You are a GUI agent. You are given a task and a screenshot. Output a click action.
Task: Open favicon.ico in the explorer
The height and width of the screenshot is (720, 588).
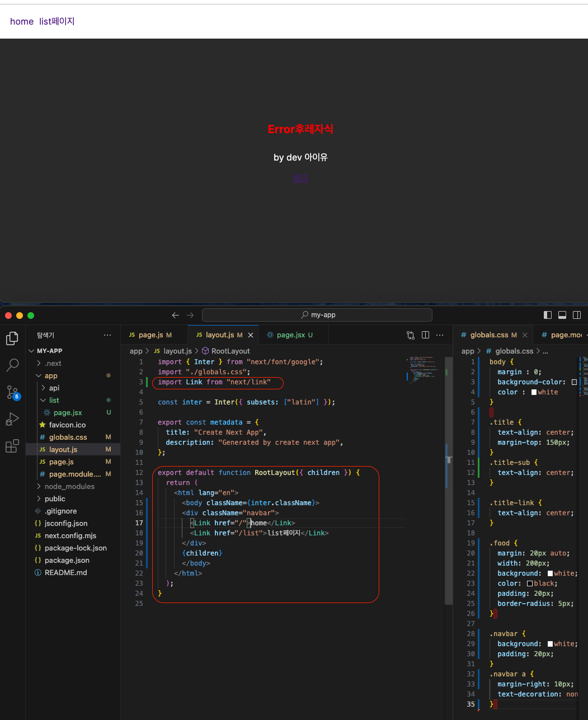pos(73,425)
